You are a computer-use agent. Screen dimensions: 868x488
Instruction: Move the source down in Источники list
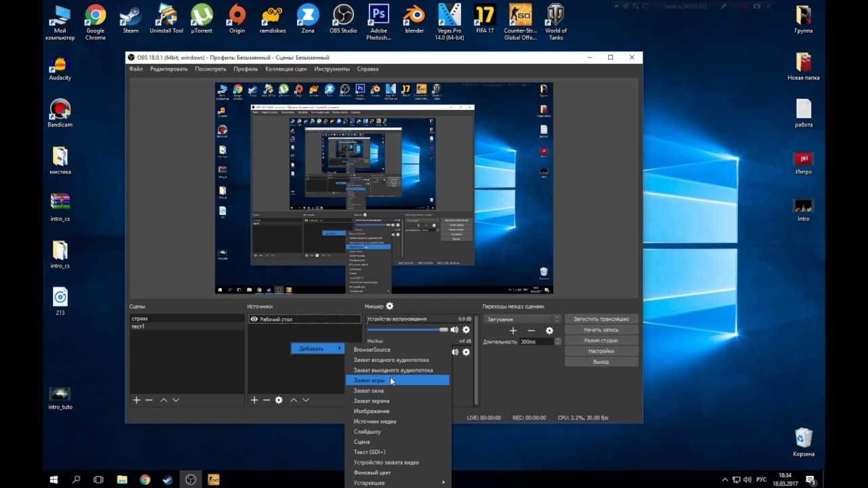click(306, 400)
